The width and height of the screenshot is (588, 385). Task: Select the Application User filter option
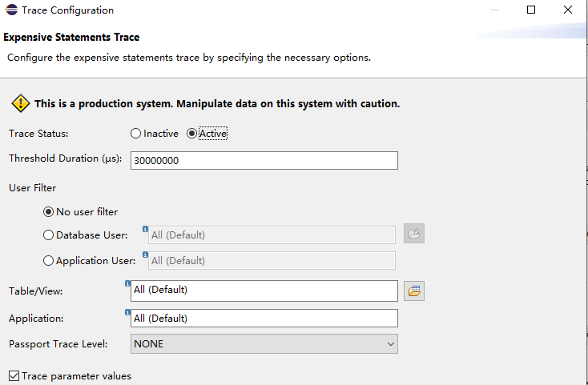[49, 260]
